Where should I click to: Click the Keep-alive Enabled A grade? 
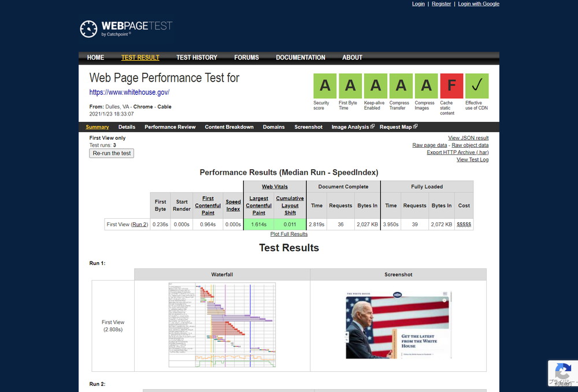point(375,86)
